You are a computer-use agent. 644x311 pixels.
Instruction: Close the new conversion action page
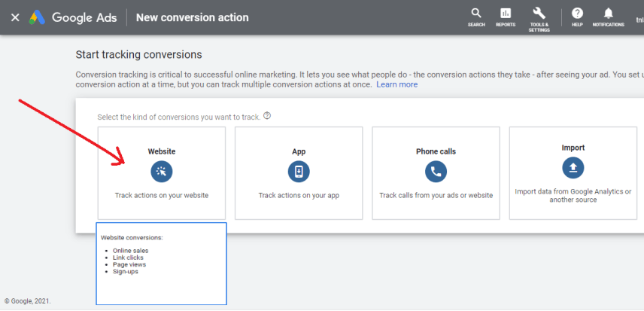point(15,17)
